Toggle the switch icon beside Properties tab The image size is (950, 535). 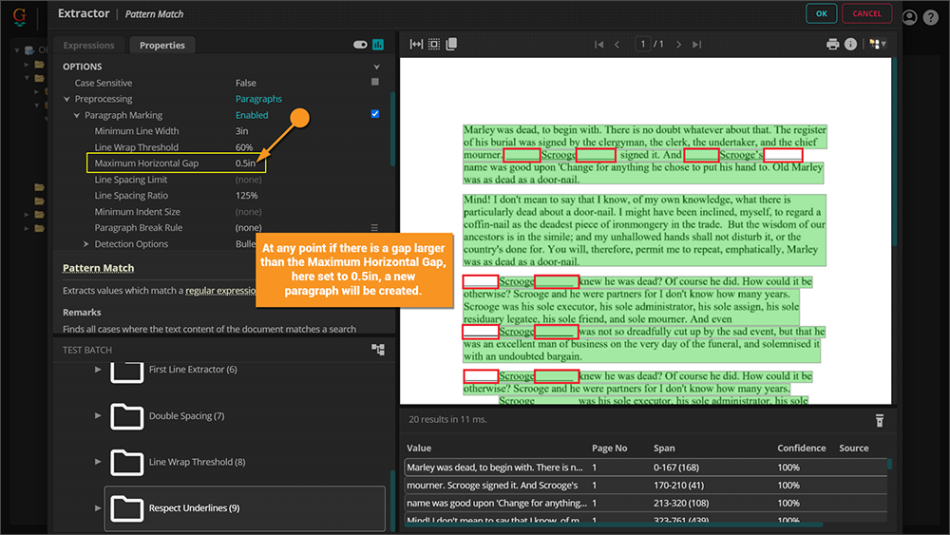[360, 44]
